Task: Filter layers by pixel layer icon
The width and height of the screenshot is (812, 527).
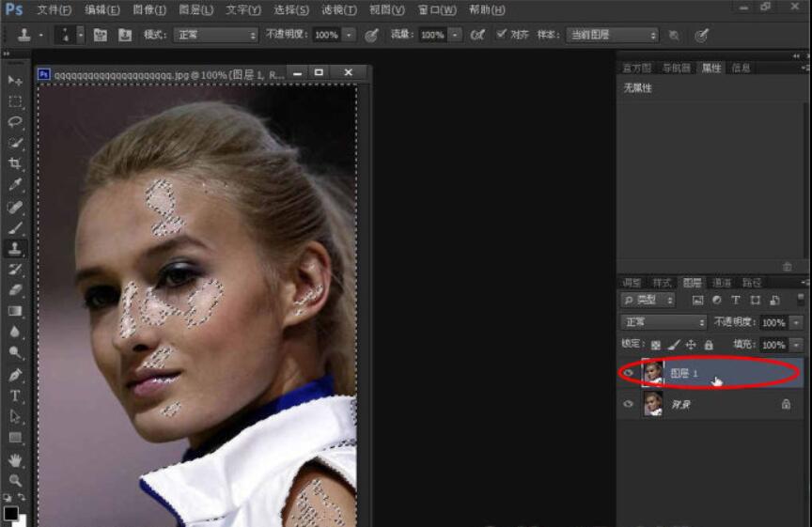Action: (x=697, y=301)
